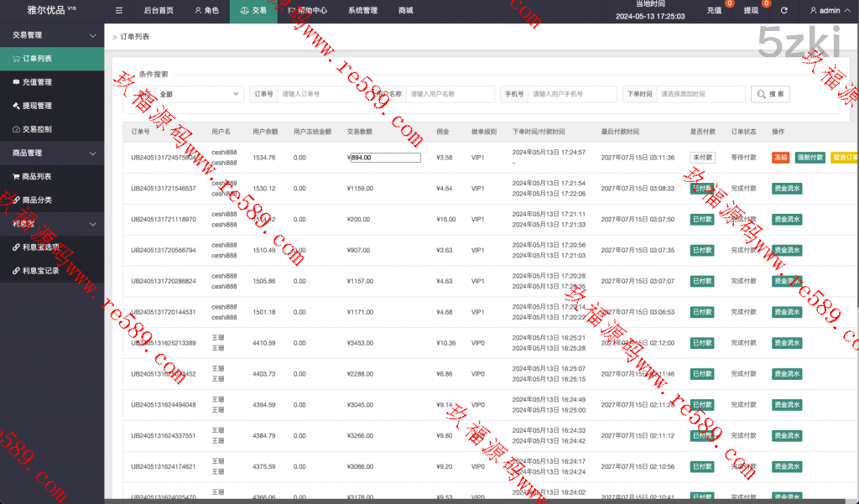The width and height of the screenshot is (859, 504).
Task: Click 强制付款 on the first order
Action: [x=810, y=158]
